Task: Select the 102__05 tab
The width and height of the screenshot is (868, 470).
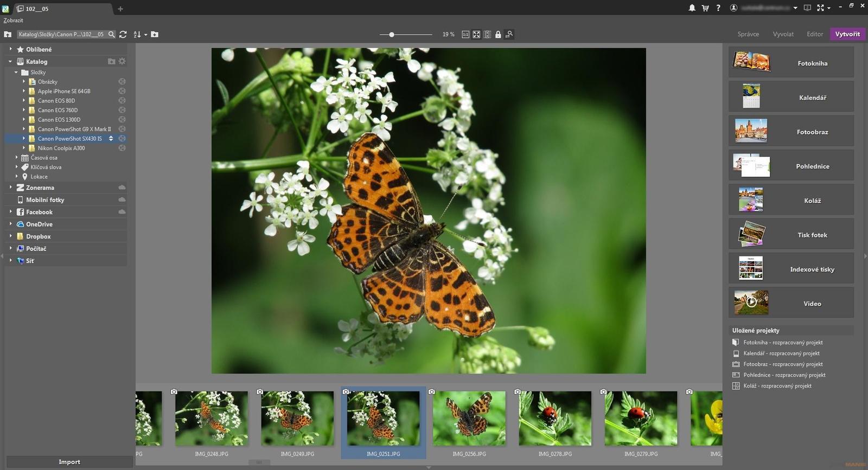Action: [x=63, y=9]
